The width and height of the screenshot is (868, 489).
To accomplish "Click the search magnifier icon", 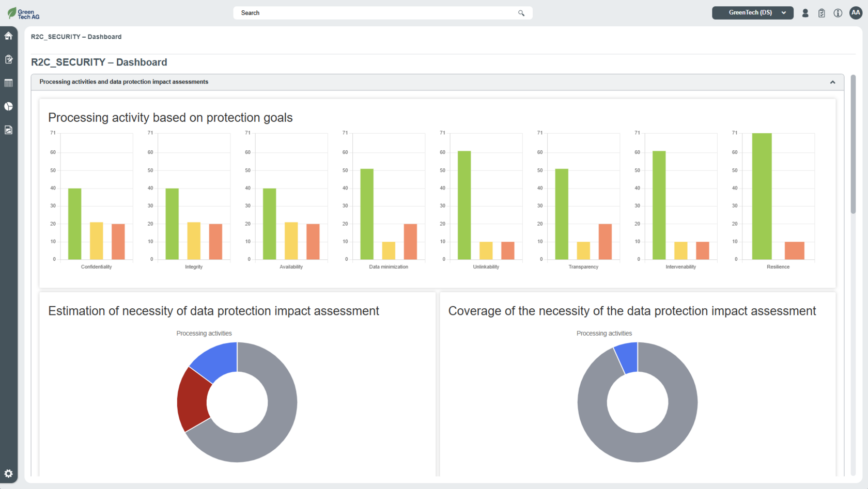I will (521, 13).
